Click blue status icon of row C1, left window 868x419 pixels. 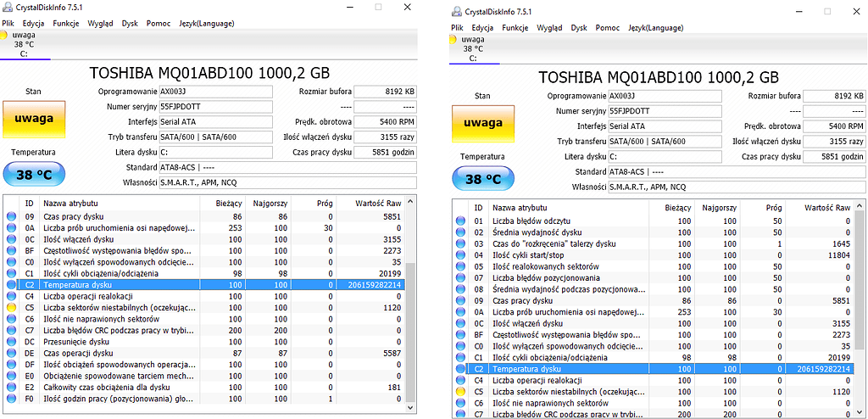[11, 273]
